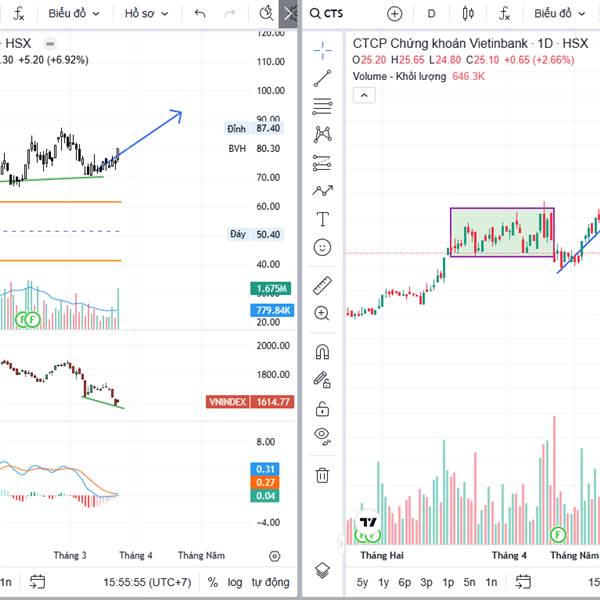Select the ruler measure tool
This screenshot has width=600, height=600.
(322, 285)
